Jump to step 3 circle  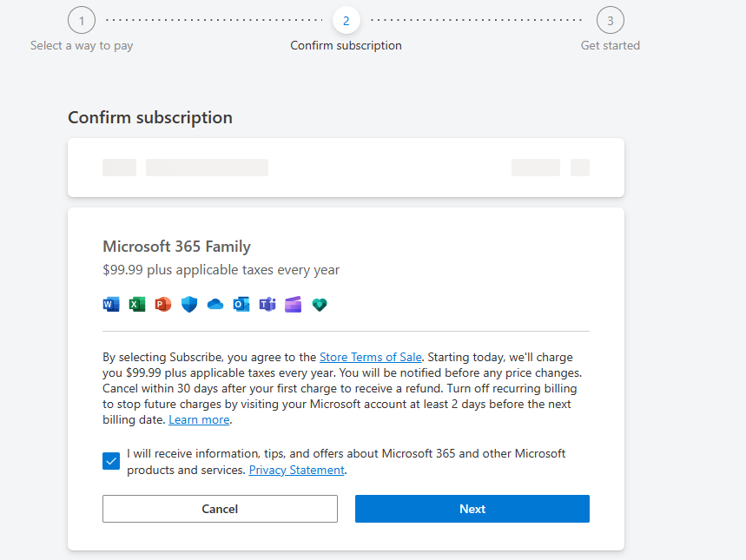click(611, 21)
